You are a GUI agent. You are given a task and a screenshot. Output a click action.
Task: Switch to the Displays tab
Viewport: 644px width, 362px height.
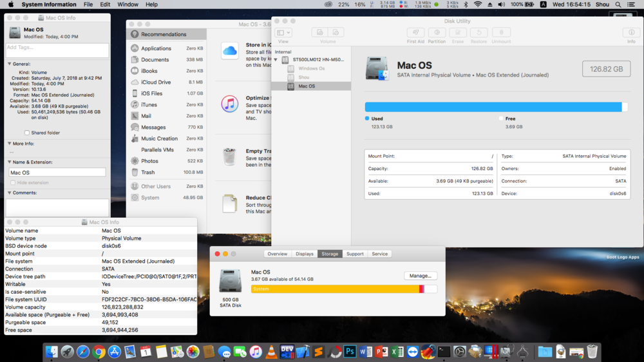305,254
